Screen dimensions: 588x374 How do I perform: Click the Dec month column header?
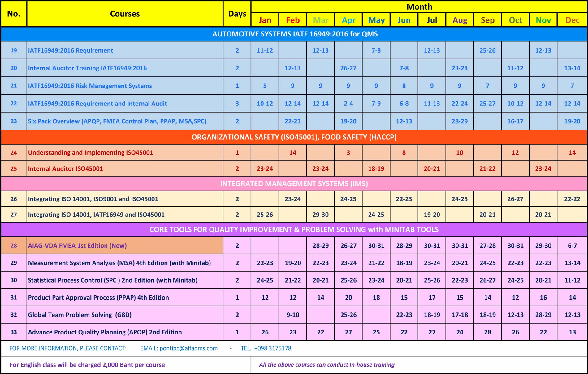point(572,20)
